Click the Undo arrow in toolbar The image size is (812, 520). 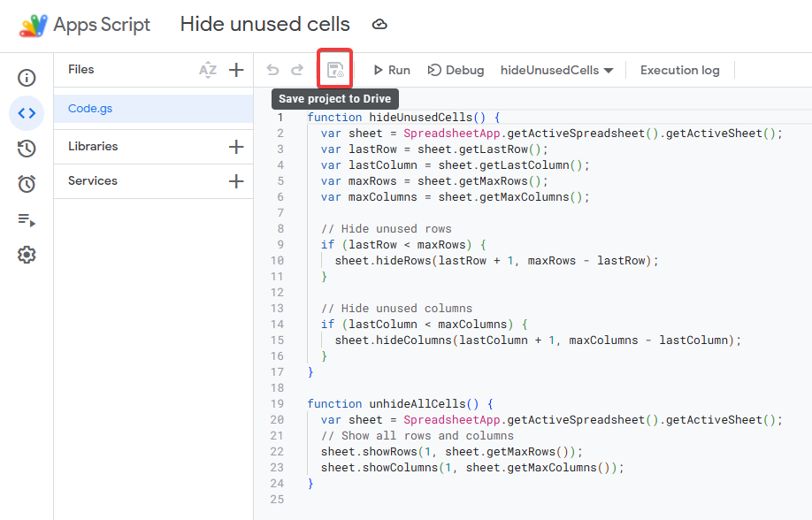click(272, 70)
